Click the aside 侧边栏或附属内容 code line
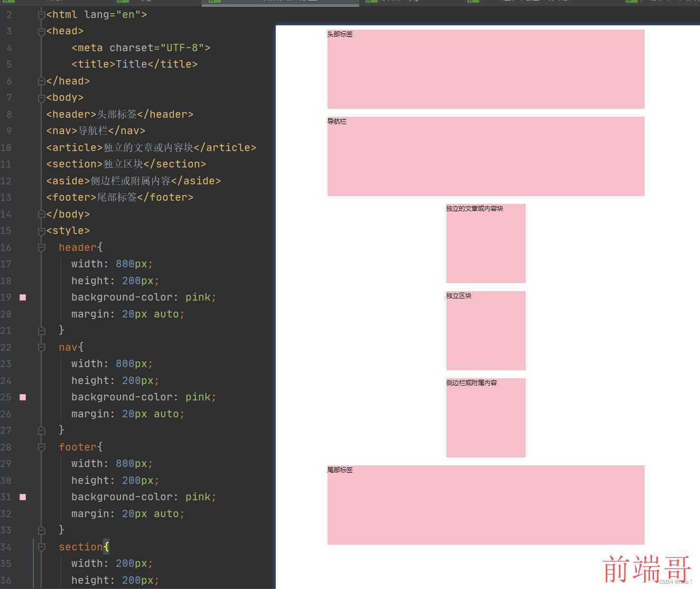This screenshot has width=700, height=589. (134, 181)
